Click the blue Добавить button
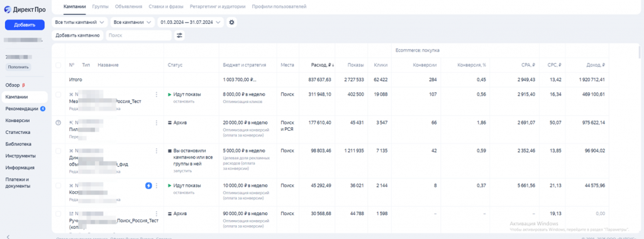The width and height of the screenshot is (644, 239). (25, 25)
